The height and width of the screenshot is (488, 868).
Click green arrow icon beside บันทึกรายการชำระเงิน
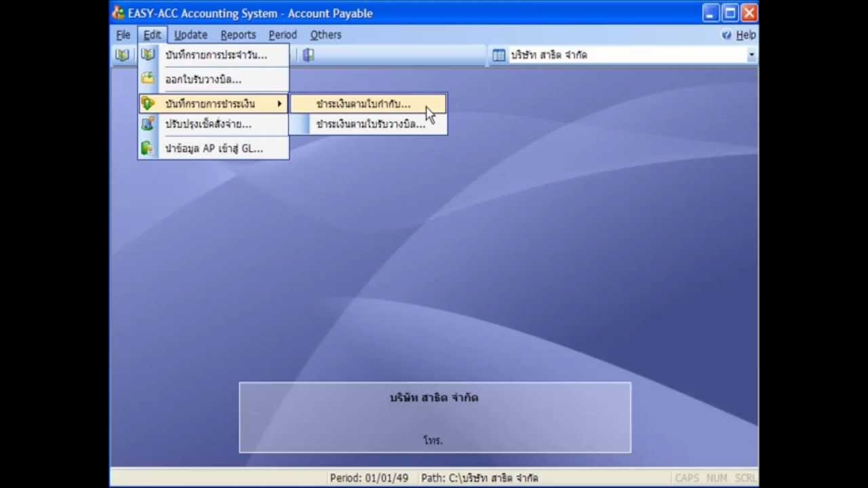(x=148, y=104)
